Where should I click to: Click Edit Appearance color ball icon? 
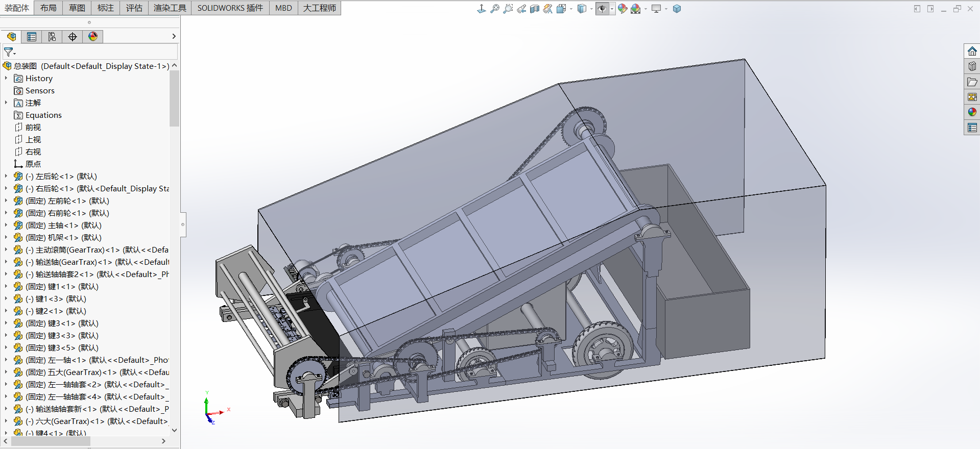coord(623,9)
